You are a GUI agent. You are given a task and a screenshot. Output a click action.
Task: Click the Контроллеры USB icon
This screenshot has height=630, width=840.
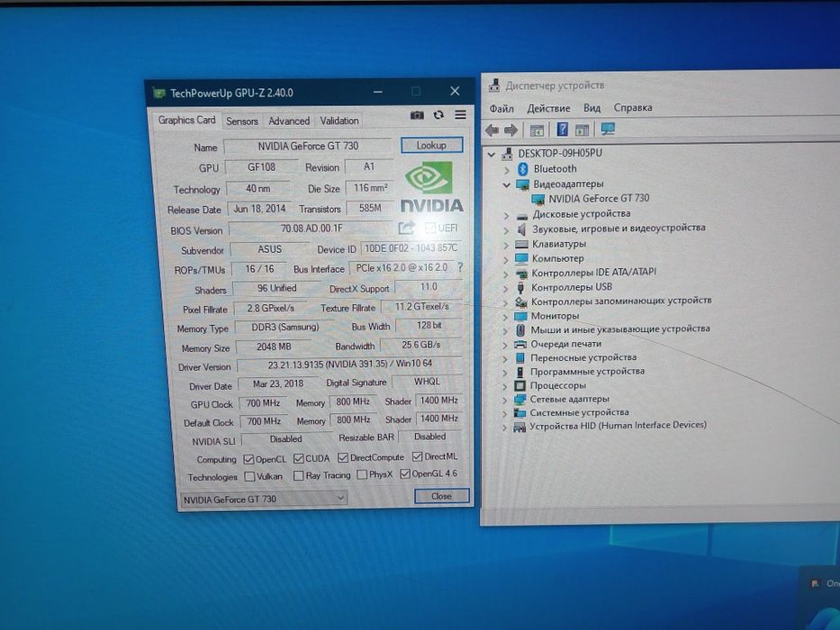520,288
